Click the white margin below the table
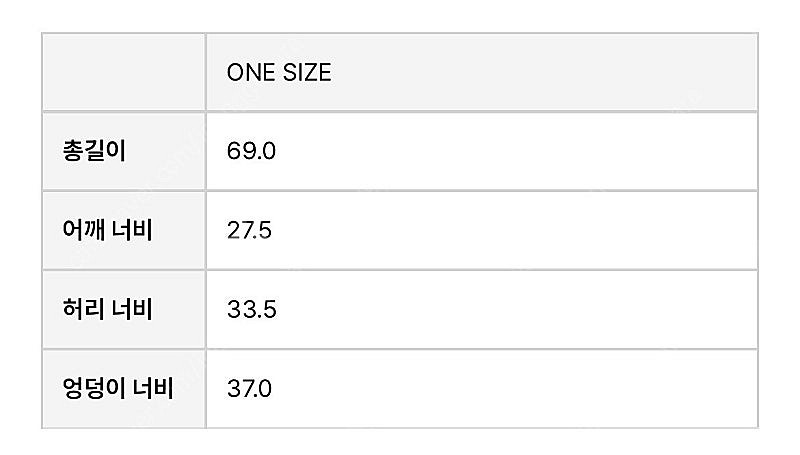 pyautogui.click(x=400, y=442)
